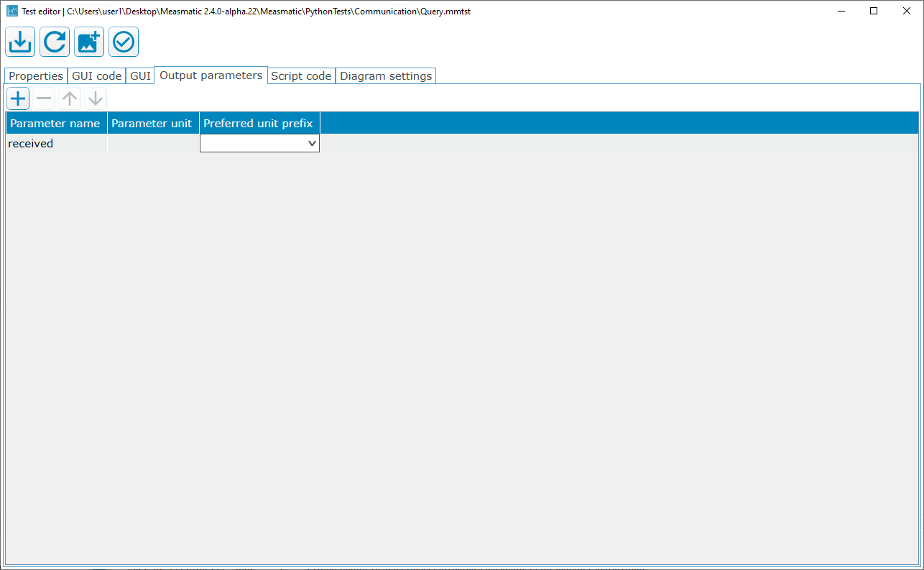The width and height of the screenshot is (924, 570).
Task: Click the empty Parameter unit cell for received
Action: (x=153, y=143)
